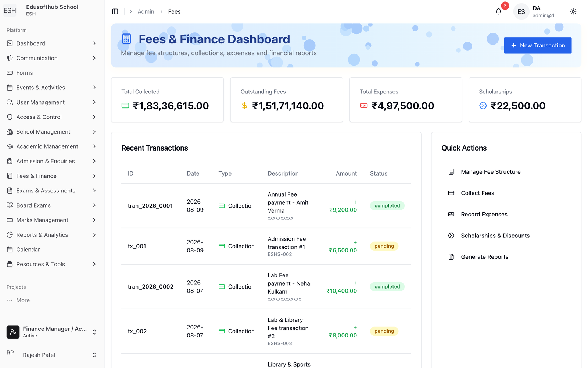Screen dimensions: 588x368
Task: Open the Rajesh Patel account dropdown
Action: click(52, 355)
